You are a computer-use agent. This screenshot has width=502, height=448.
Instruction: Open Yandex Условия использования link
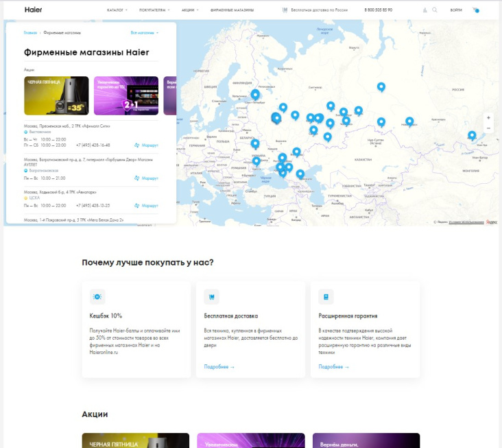coord(466,222)
